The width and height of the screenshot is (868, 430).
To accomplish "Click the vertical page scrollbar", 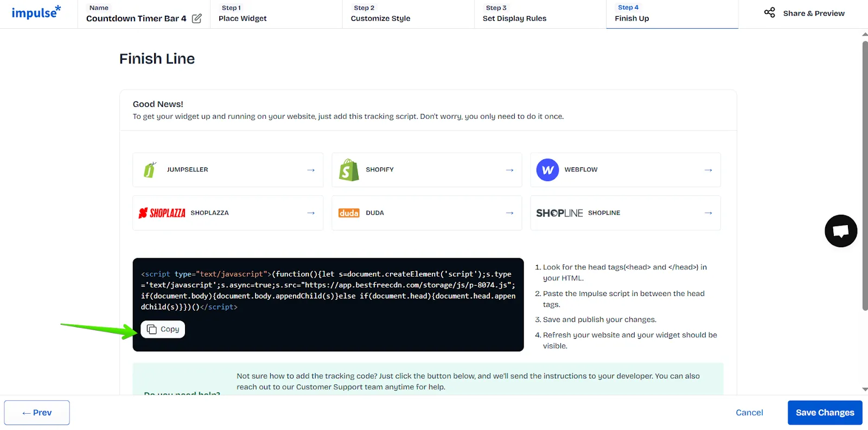I will click(x=865, y=176).
